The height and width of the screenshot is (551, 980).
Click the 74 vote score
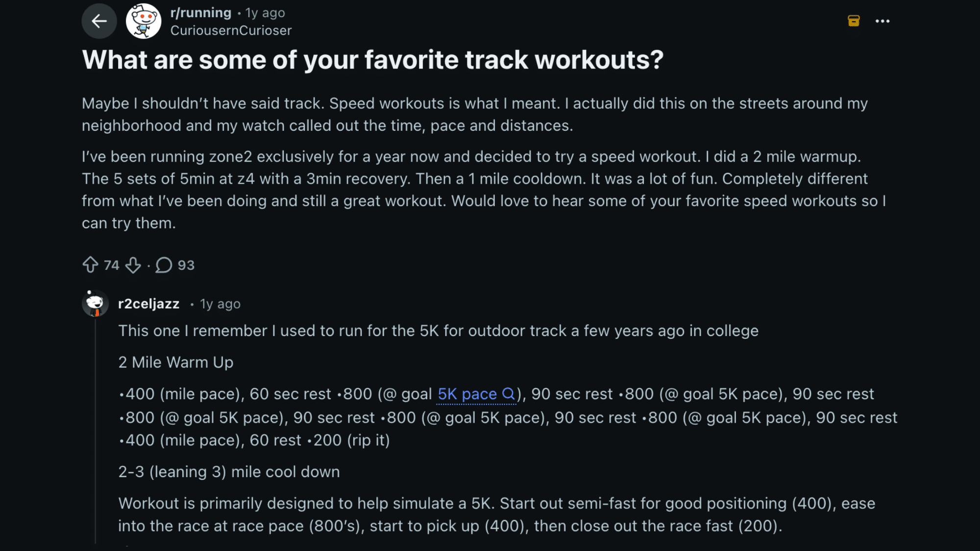111,265
